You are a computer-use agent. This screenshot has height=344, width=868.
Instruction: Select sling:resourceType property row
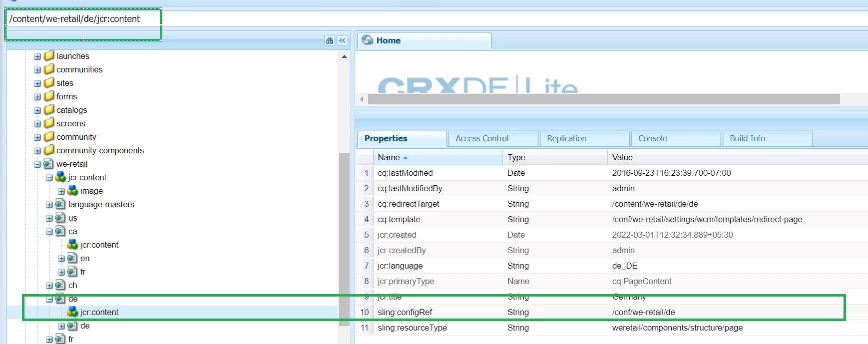pyautogui.click(x=612, y=328)
